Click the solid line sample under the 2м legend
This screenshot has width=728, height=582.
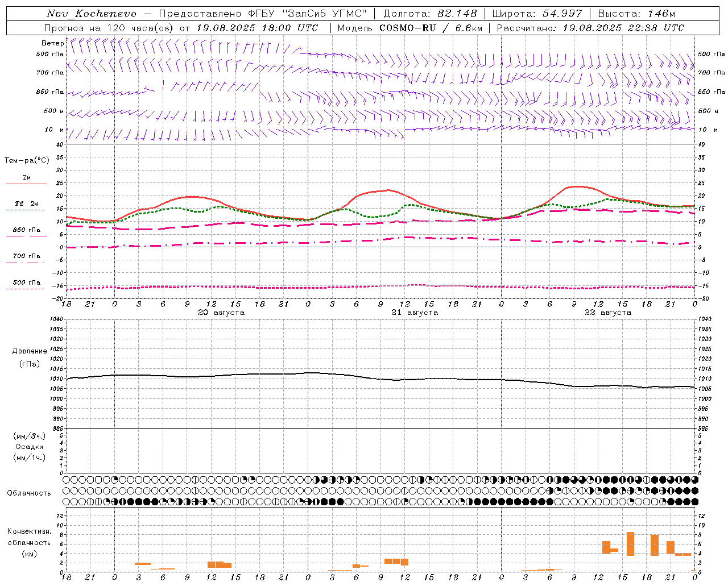click(26, 184)
